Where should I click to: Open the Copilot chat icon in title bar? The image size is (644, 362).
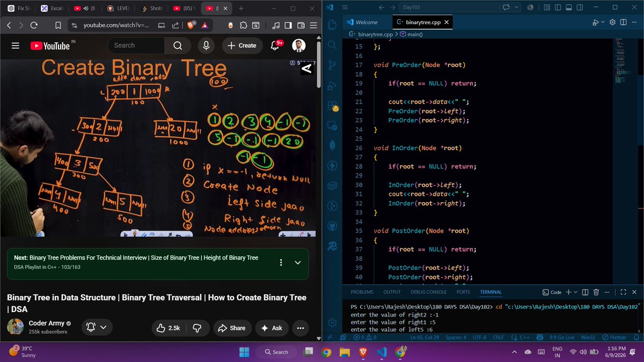(506, 8)
